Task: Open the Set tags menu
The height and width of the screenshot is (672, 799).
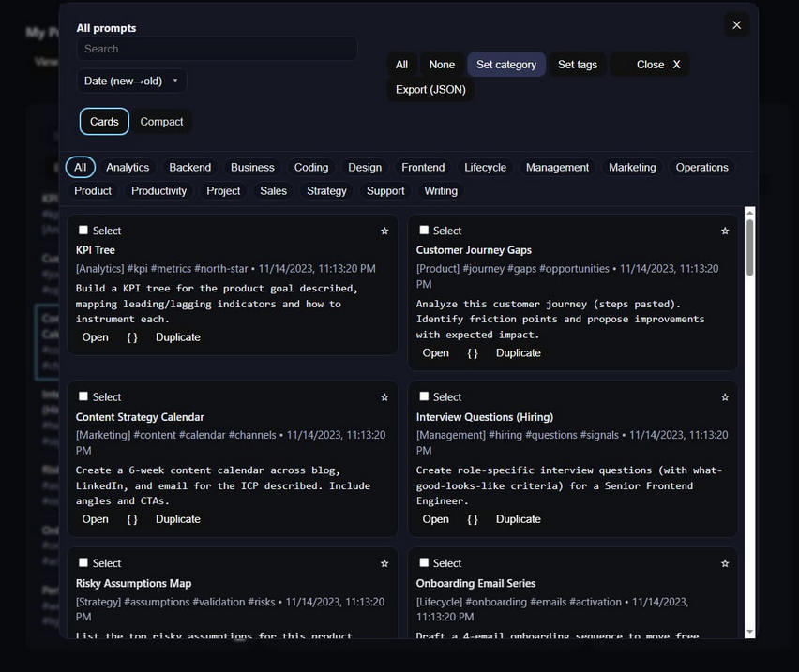Action: click(578, 65)
